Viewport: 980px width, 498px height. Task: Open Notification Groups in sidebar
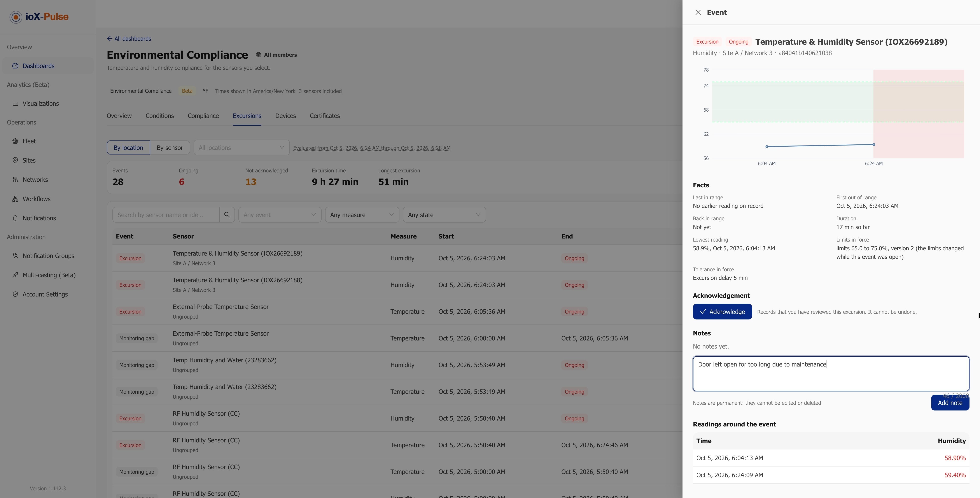tap(48, 256)
